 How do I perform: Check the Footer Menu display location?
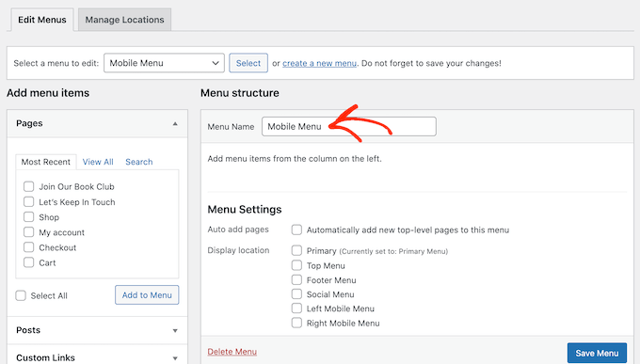[x=296, y=280]
